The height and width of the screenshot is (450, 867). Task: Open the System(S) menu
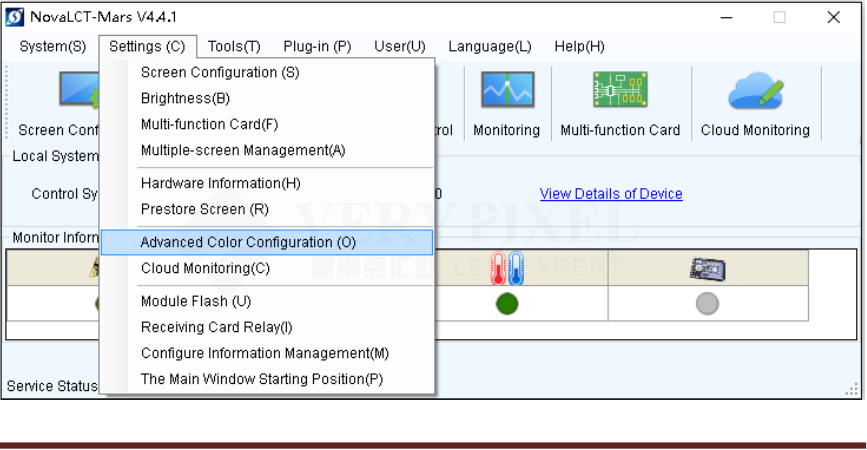(53, 46)
